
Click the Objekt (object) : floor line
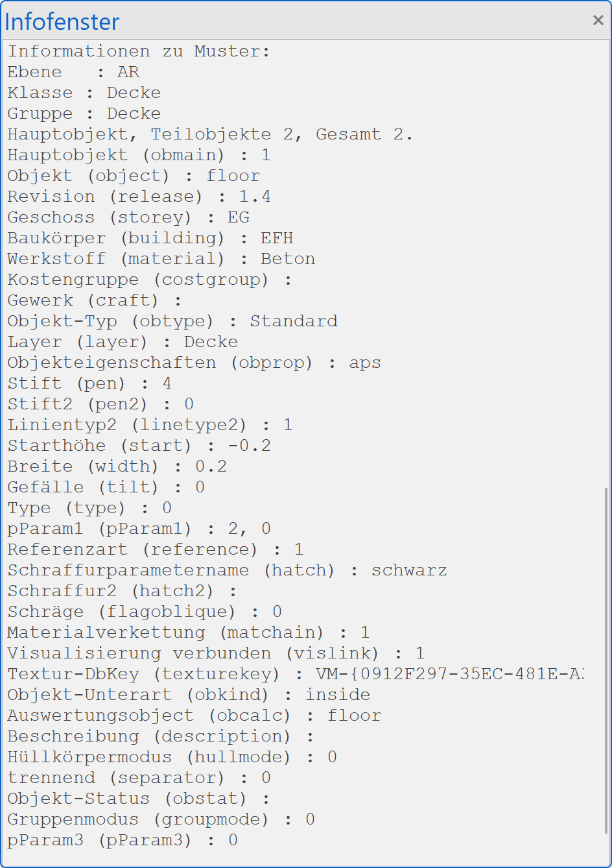134,176
